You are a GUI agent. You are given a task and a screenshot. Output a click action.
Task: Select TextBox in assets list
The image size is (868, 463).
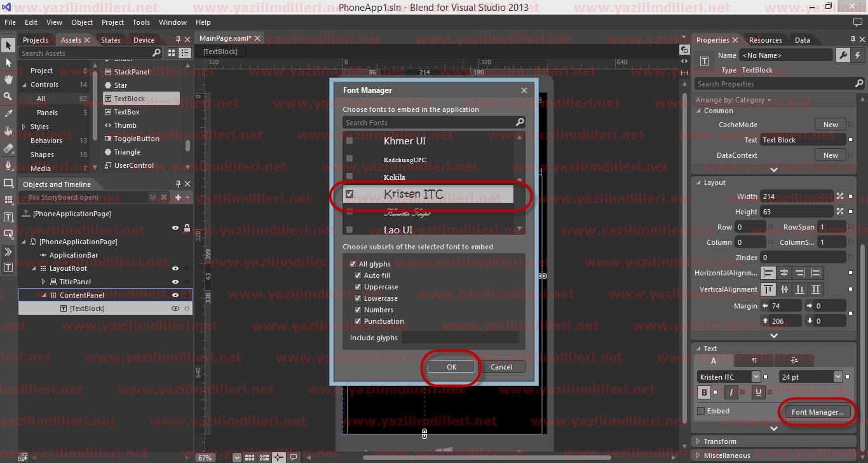[126, 112]
